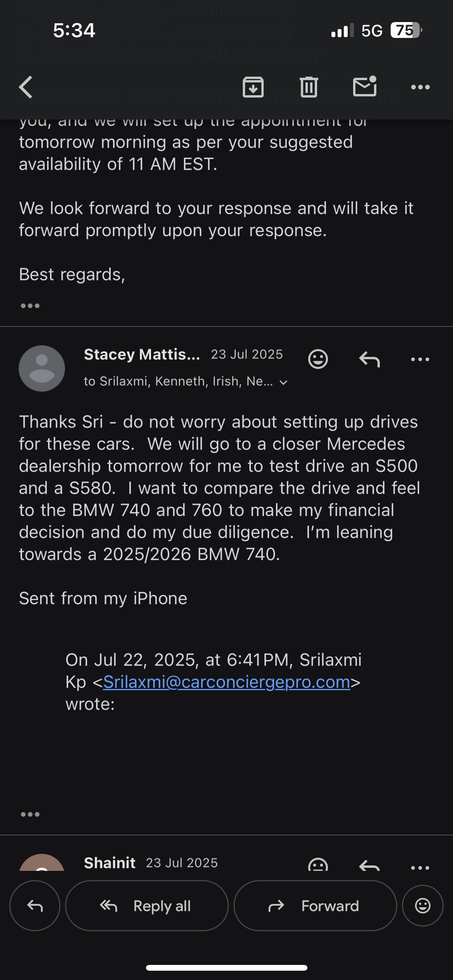Expand quoted text below Srilaxmi's quote
453x980 pixels.
[30, 814]
